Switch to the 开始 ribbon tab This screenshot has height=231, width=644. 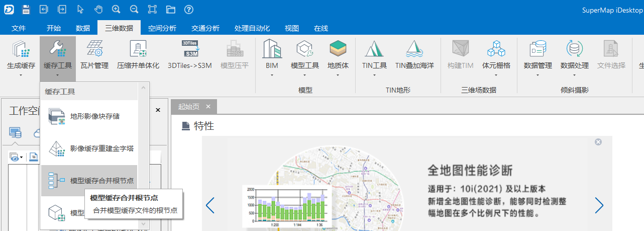tap(54, 28)
